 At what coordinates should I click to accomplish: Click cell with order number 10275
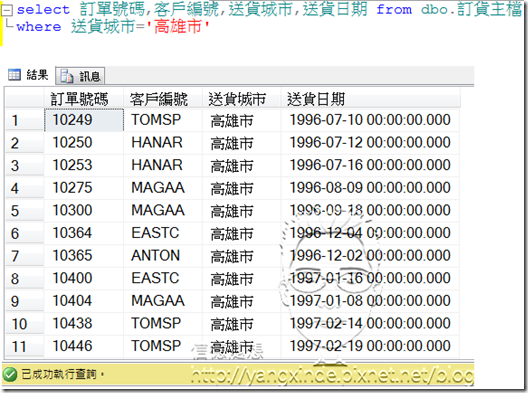click(84, 188)
